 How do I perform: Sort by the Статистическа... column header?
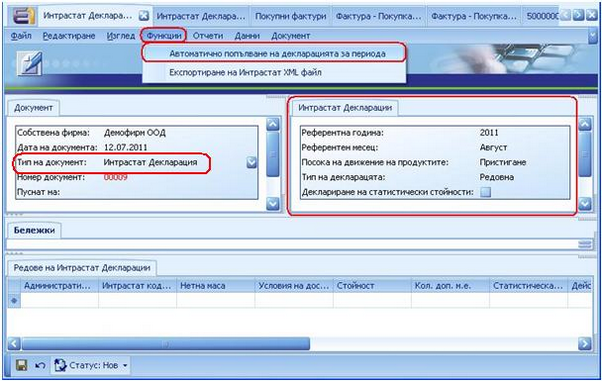pyautogui.click(x=529, y=286)
